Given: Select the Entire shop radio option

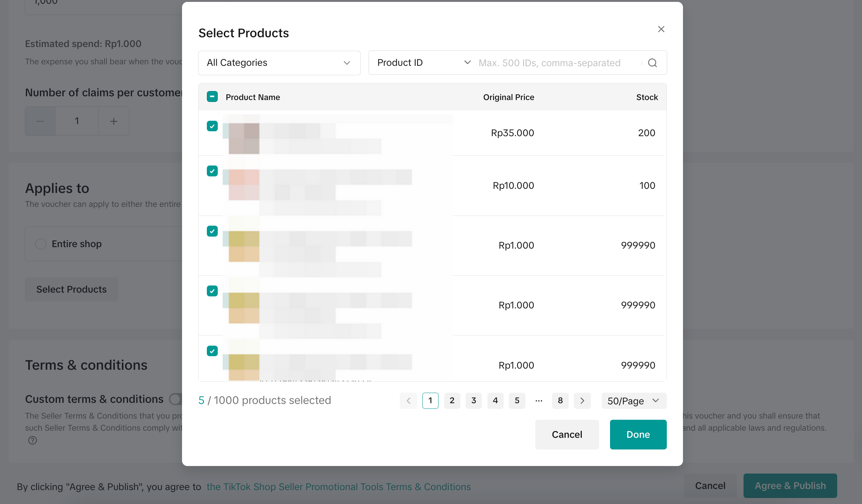Looking at the screenshot, I should pos(41,244).
